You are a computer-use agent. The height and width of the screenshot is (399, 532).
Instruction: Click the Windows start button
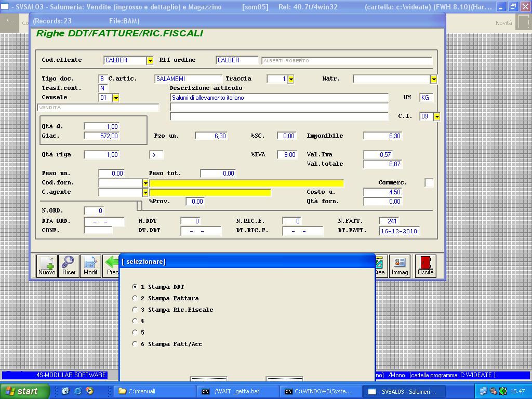point(24,391)
